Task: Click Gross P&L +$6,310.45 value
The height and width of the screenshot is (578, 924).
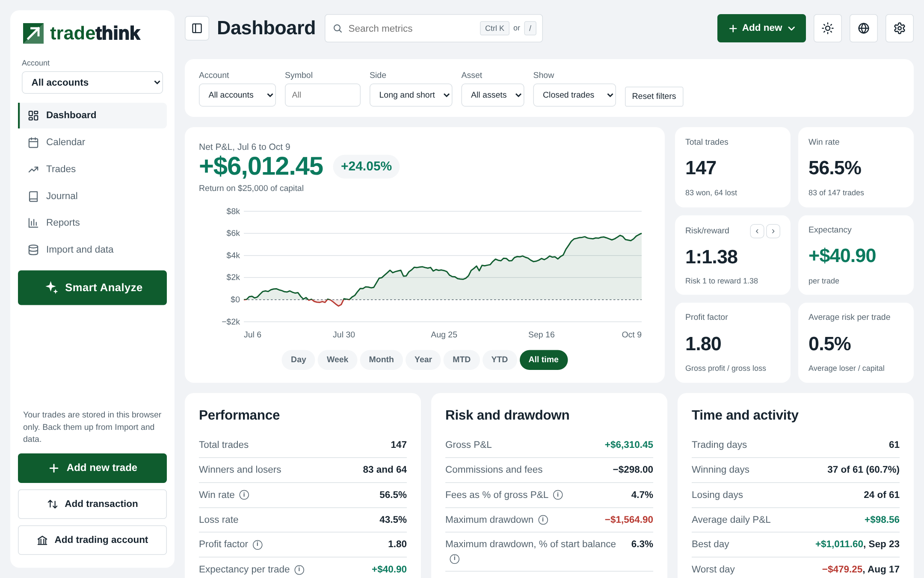Action: [629, 445]
